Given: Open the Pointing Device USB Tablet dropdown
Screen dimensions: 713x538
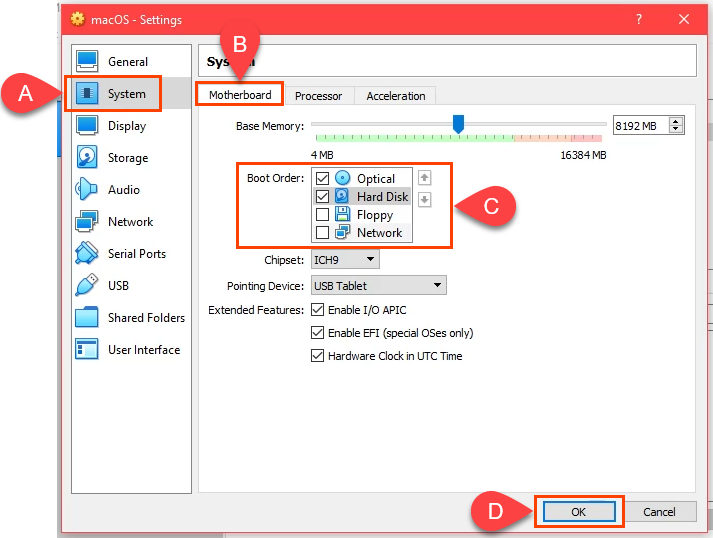Looking at the screenshot, I should pyautogui.click(x=378, y=285).
